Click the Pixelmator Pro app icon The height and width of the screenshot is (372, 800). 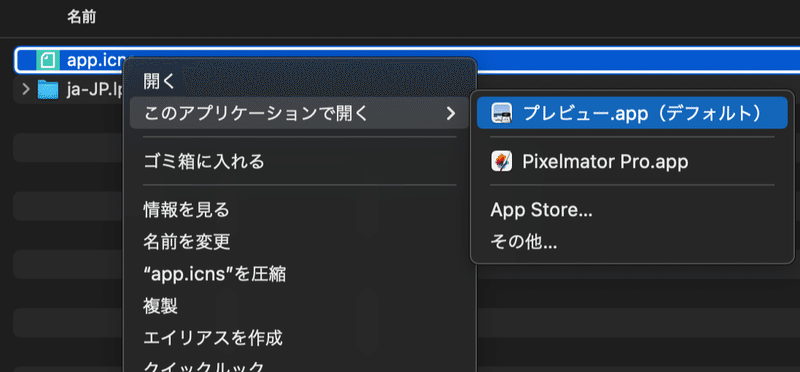[x=501, y=162]
